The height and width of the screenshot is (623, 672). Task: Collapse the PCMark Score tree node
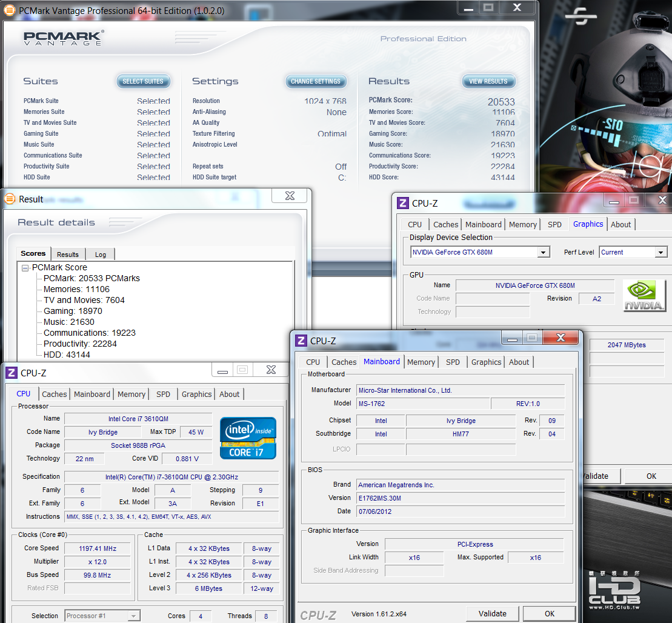click(25, 268)
